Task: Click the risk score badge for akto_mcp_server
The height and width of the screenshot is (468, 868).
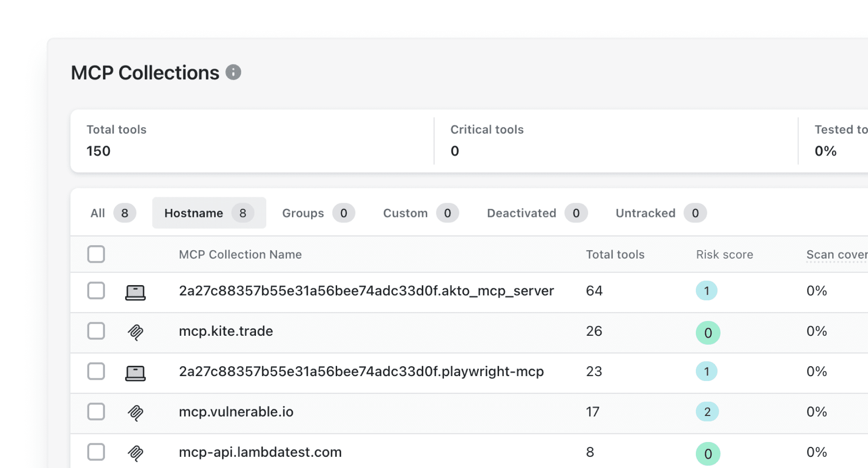Action: point(707,291)
